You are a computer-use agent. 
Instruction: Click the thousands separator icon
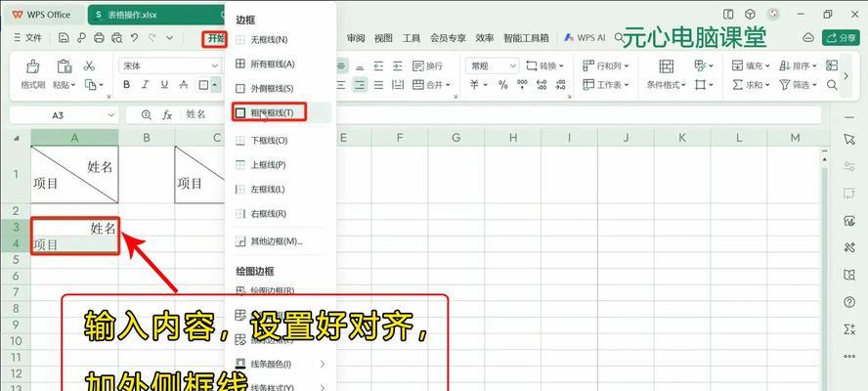pyautogui.click(x=522, y=85)
